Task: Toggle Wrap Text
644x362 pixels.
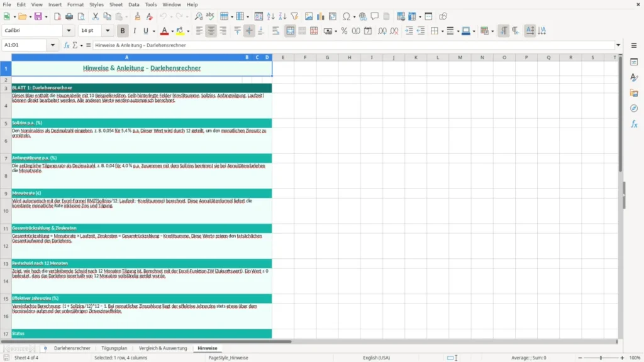Action: pyautogui.click(x=275, y=31)
